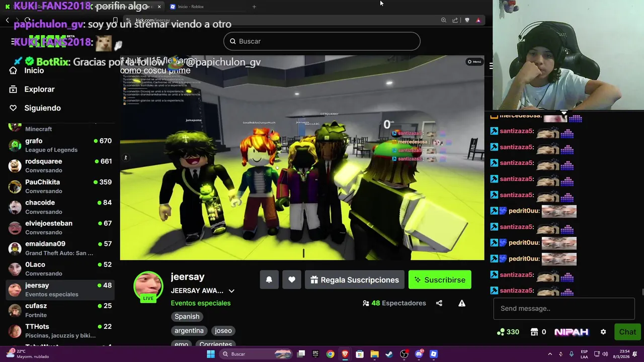This screenshot has height=362, width=644.
Task: Click the Brave Rewards triangle icon
Action: point(478,20)
